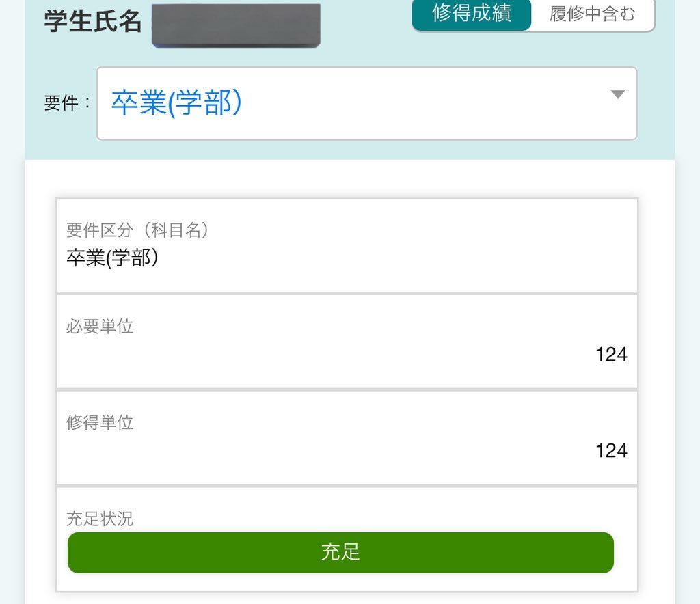Click the 要件区分（科目名） label
The image size is (700, 604).
[137, 230]
